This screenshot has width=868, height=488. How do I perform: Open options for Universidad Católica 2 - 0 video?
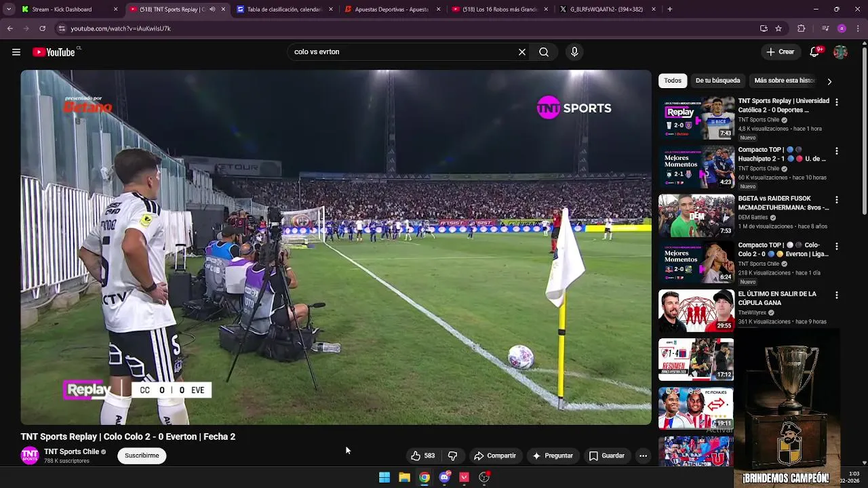pyautogui.click(x=836, y=102)
